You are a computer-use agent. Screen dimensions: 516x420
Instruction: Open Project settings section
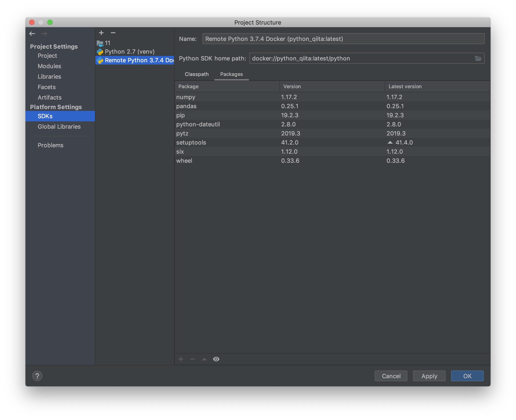(x=47, y=56)
